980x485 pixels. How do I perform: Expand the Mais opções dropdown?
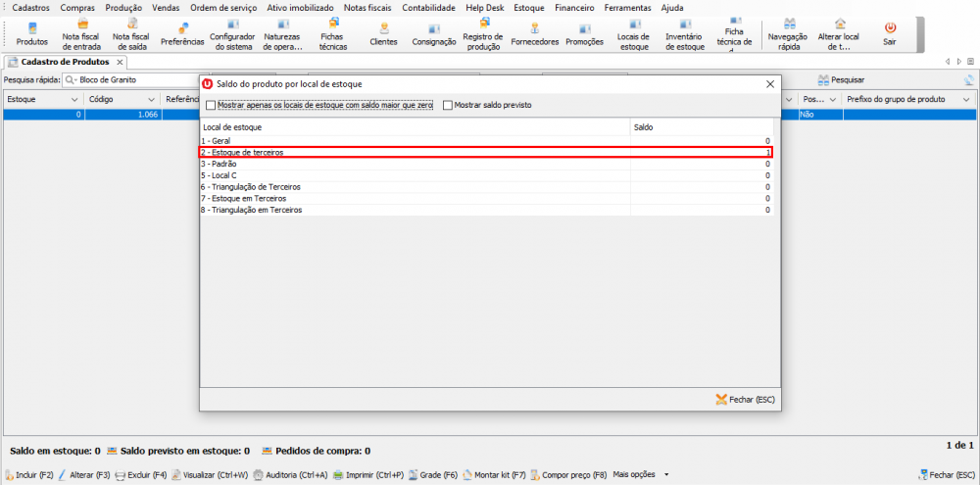tap(666, 475)
